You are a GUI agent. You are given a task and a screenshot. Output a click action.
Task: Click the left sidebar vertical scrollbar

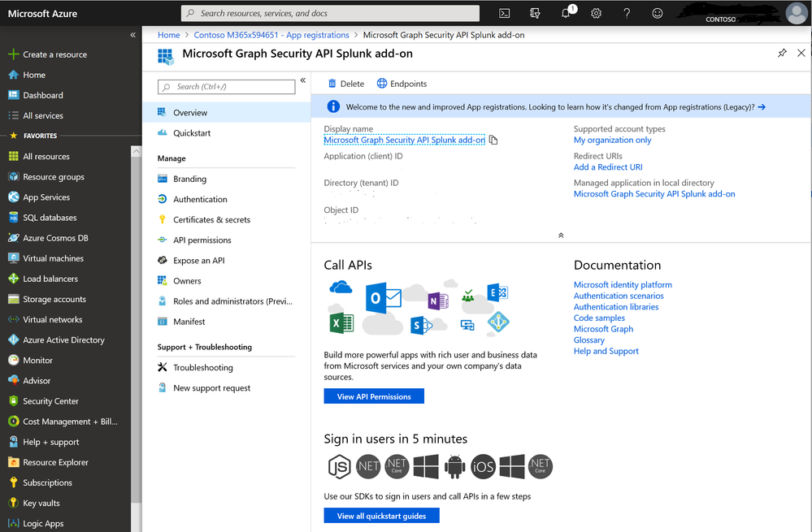pos(137,326)
